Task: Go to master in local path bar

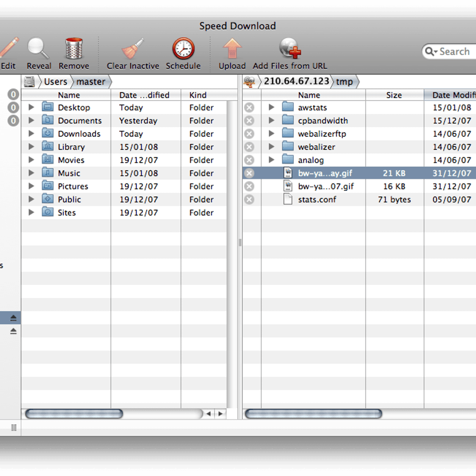Action: tap(91, 82)
